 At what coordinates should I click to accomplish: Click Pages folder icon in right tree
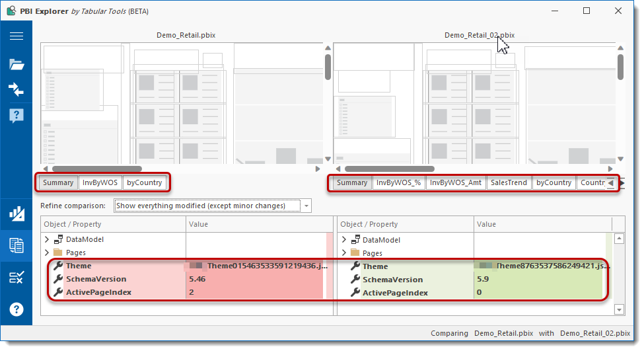[355, 253]
